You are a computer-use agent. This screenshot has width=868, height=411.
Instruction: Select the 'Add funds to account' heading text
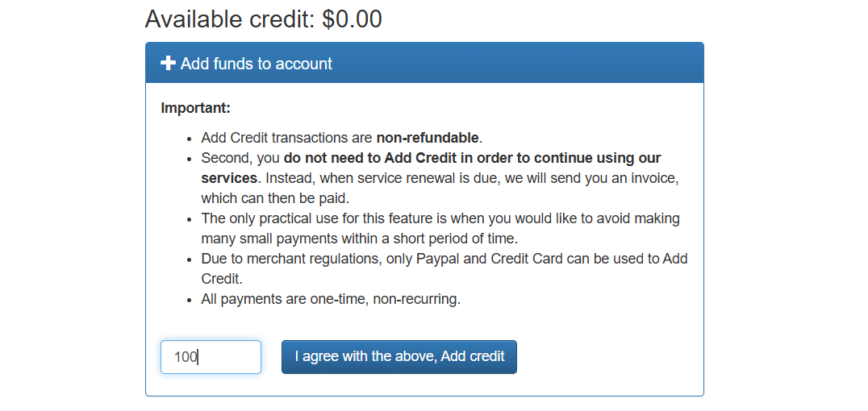click(x=257, y=64)
